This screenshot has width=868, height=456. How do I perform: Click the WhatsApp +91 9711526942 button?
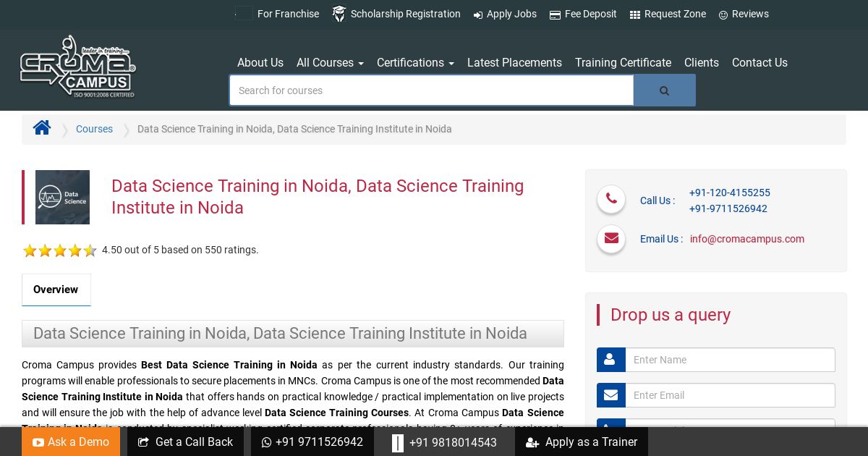coord(312,442)
